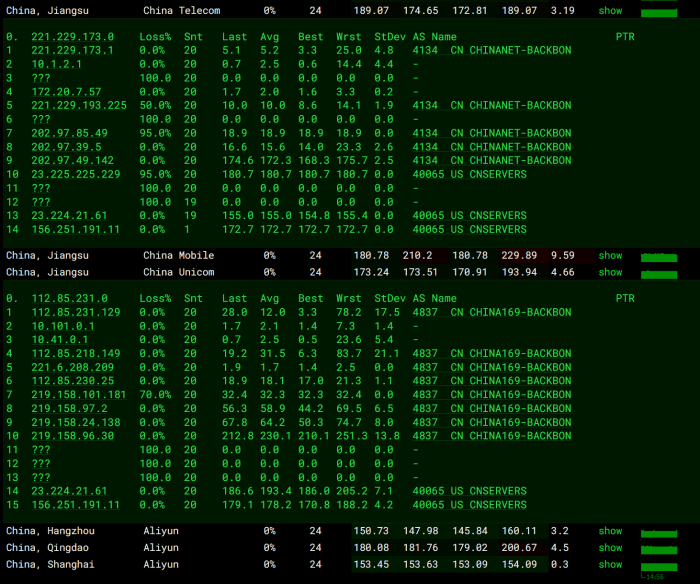Select the China Mobile provider text
The image size is (700, 584).
pos(179,255)
